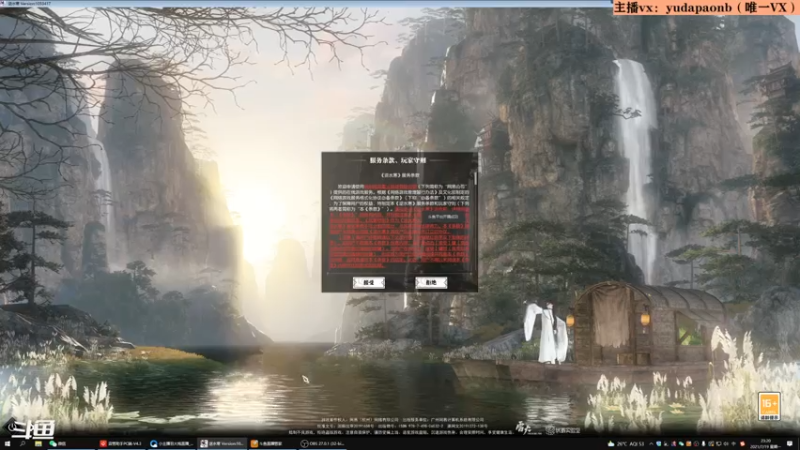Click the microphone tray icon
This screenshot has width=800, height=450.
point(704,444)
